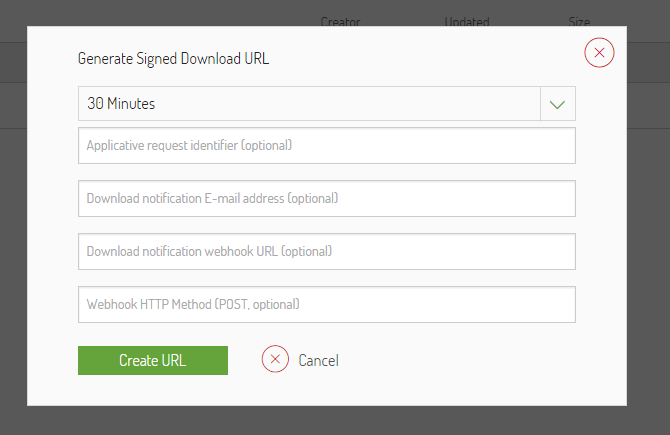Viewport: 670px width, 435px height.
Task: Click the dimmed backdrop below the dialog
Action: [x=335, y=421]
